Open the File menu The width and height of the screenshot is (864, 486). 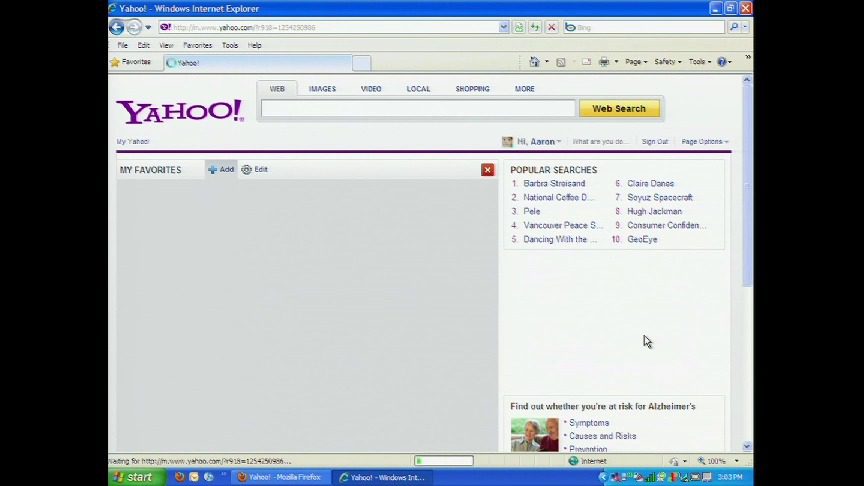tap(122, 45)
